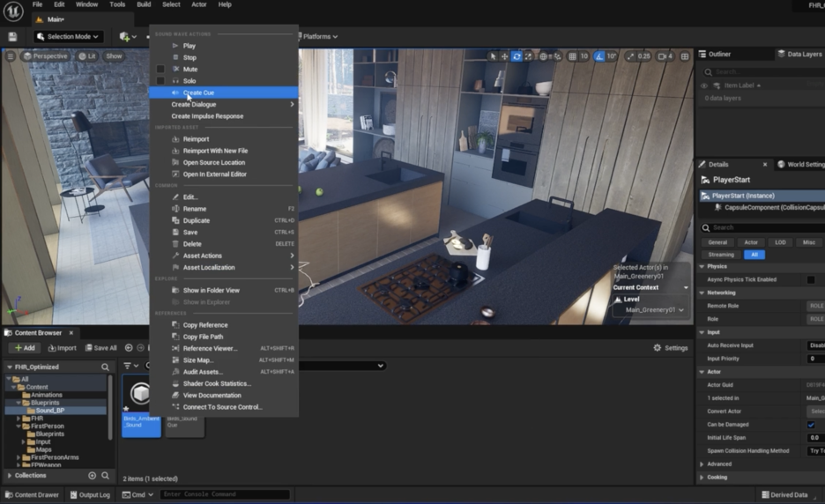The height and width of the screenshot is (504, 825).
Task: Expand the Create Dialogue submenu
Action: (x=223, y=104)
